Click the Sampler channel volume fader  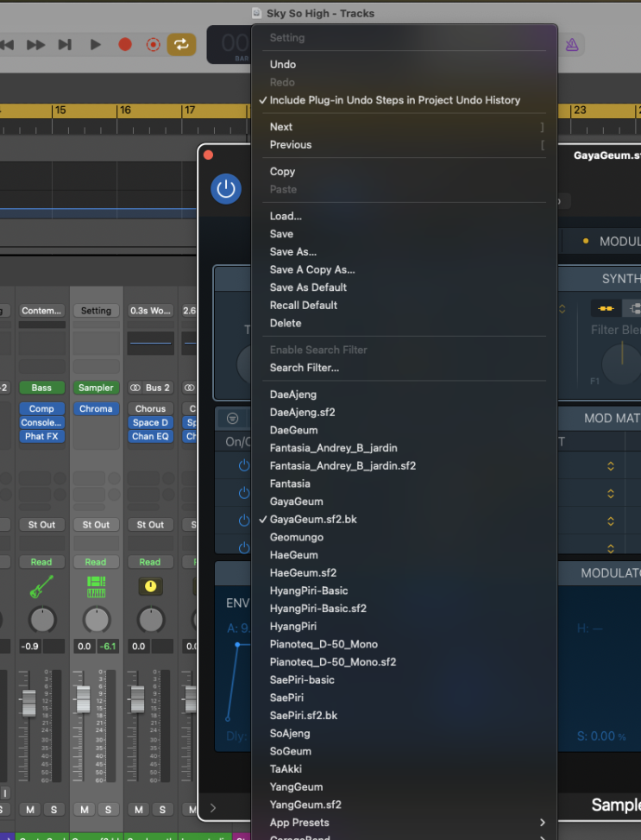coord(83,699)
